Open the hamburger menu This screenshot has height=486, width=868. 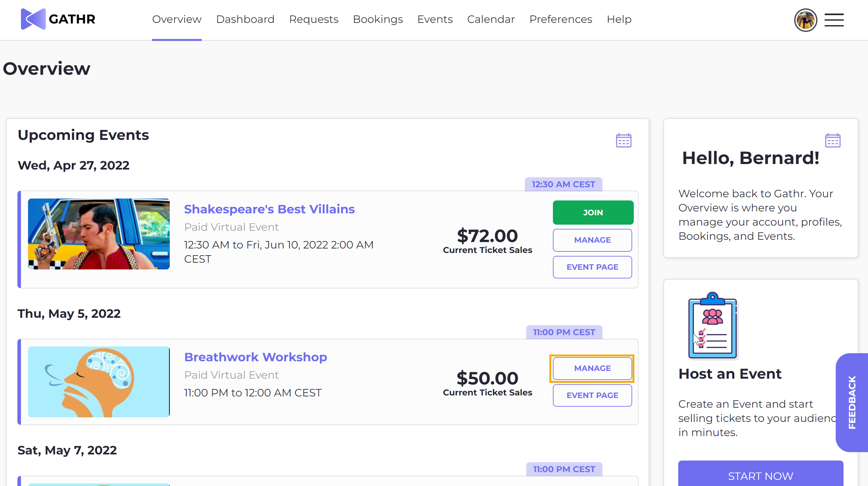click(834, 20)
